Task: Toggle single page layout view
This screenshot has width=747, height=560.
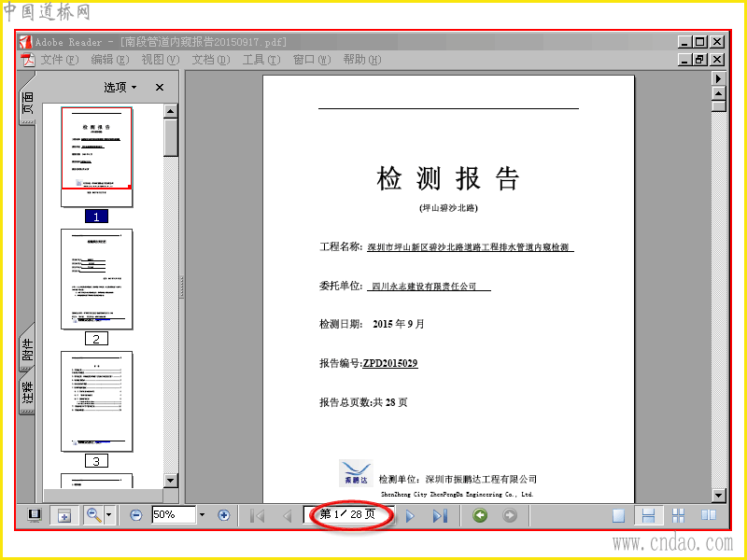Action: coord(619,516)
